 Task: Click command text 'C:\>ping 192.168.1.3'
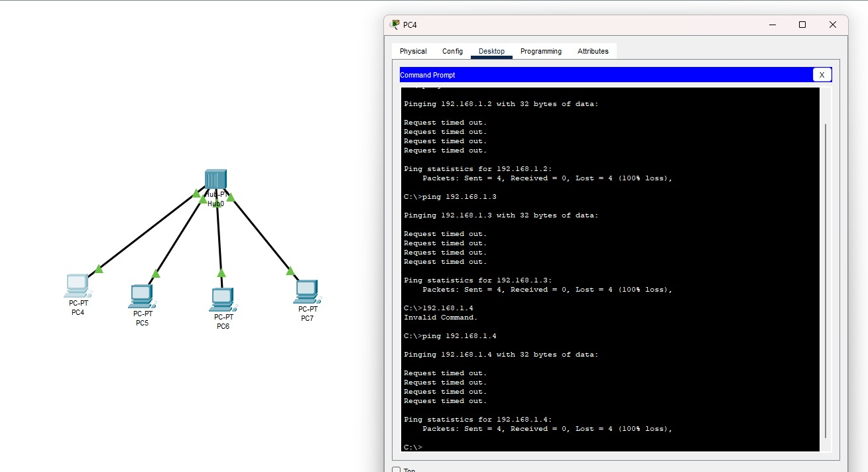coord(450,197)
